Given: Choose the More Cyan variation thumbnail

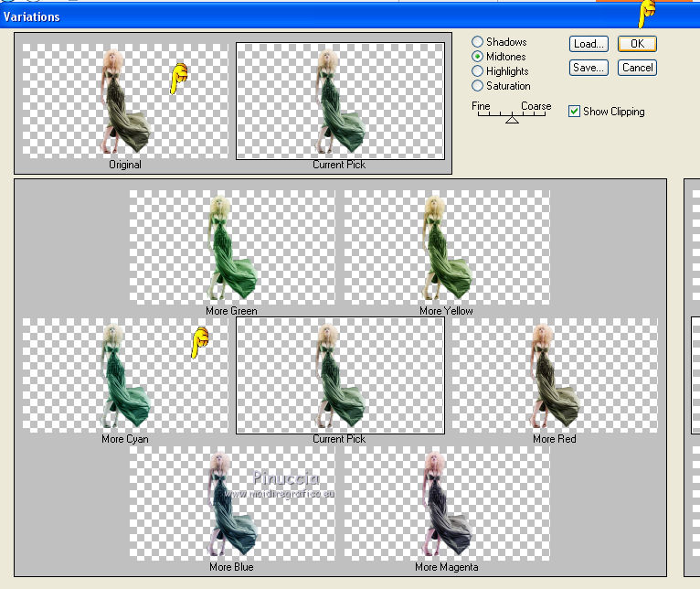Looking at the screenshot, I should point(125,375).
